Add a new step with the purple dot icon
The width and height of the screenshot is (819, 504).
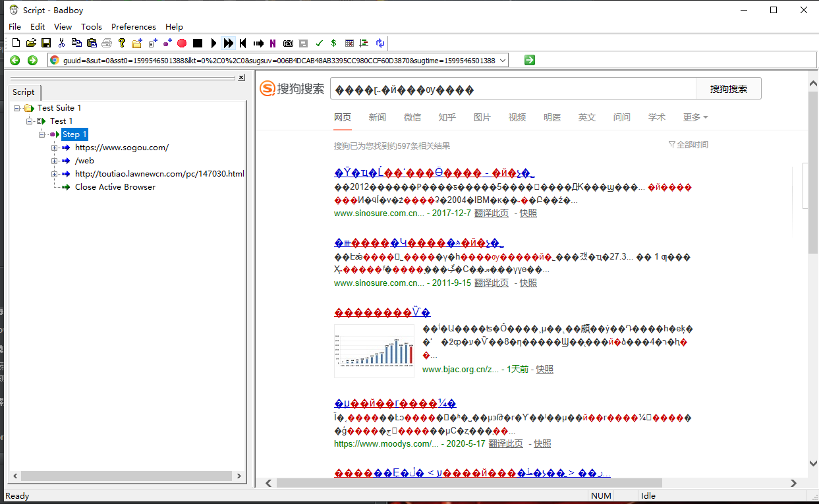[167, 43]
